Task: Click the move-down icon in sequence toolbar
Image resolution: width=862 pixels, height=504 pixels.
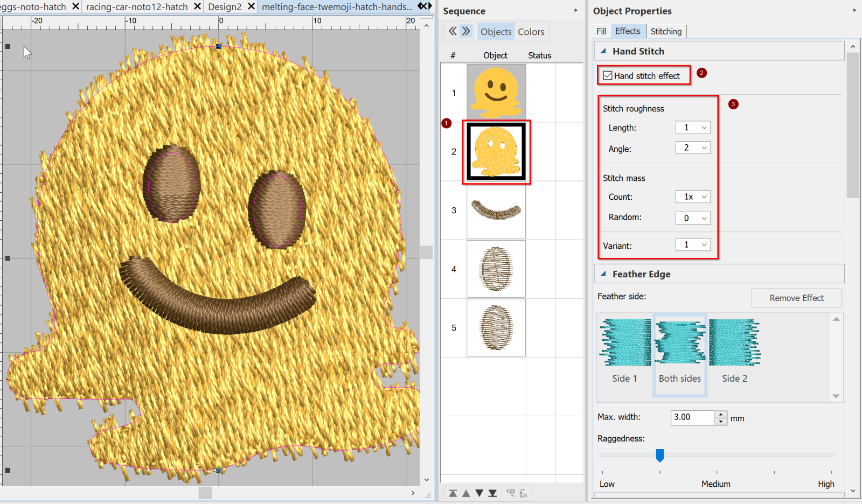Action: pos(479,492)
